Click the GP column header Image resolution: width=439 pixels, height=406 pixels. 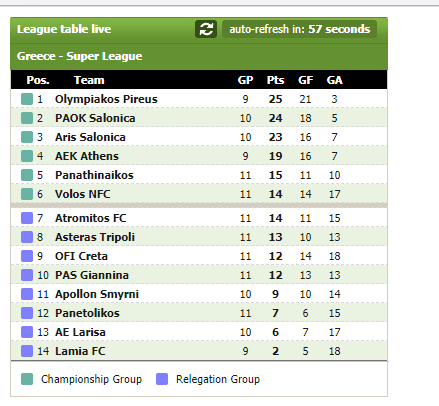(x=245, y=80)
